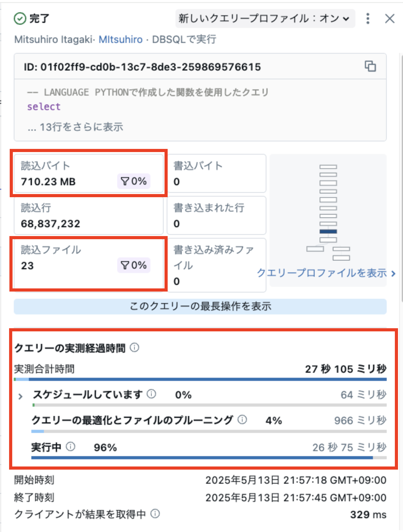
Task: Click the 実測合計時間 progress bar
Action: click(x=201, y=379)
